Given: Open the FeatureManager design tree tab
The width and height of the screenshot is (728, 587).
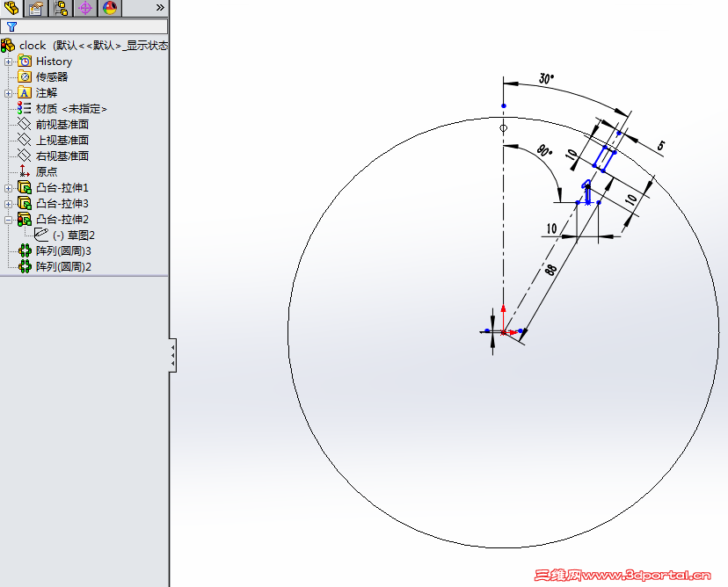Looking at the screenshot, I should (x=11, y=8).
